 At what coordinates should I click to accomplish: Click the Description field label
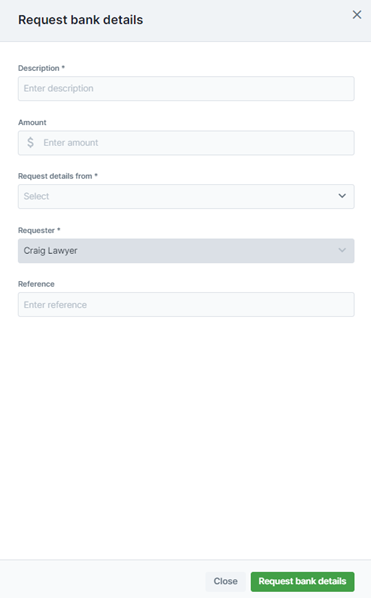[41, 68]
